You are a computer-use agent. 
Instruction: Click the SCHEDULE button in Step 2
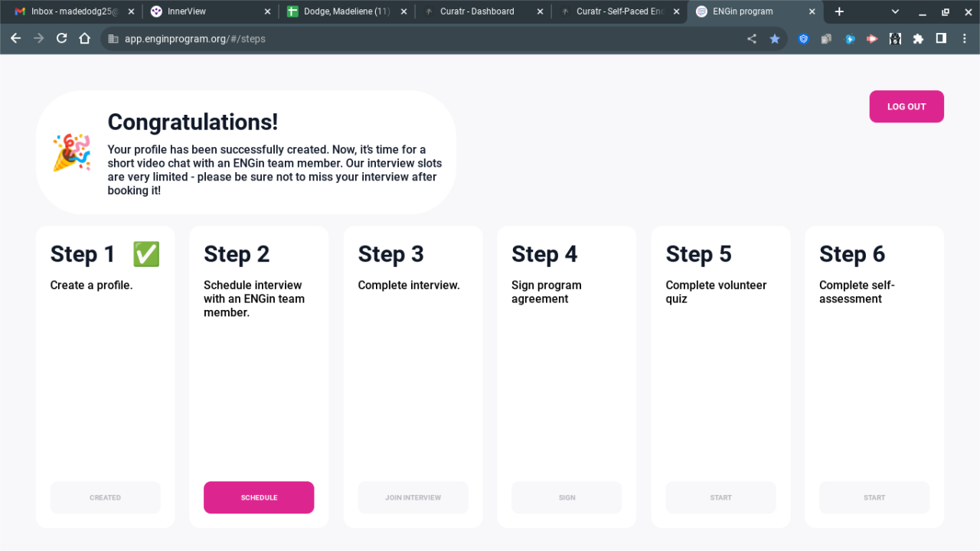tap(259, 497)
